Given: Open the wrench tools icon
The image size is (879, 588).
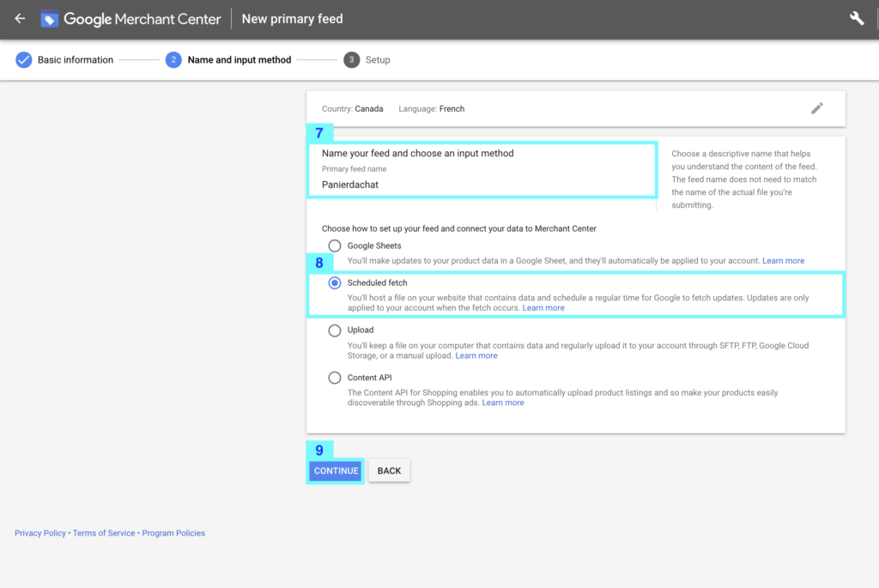Looking at the screenshot, I should click(856, 18).
